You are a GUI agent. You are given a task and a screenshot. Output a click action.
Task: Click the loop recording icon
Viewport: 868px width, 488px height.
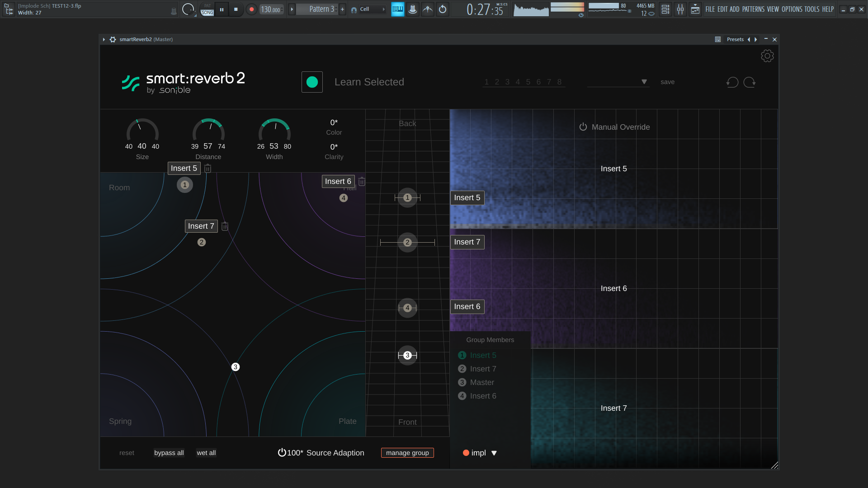tap(443, 9)
